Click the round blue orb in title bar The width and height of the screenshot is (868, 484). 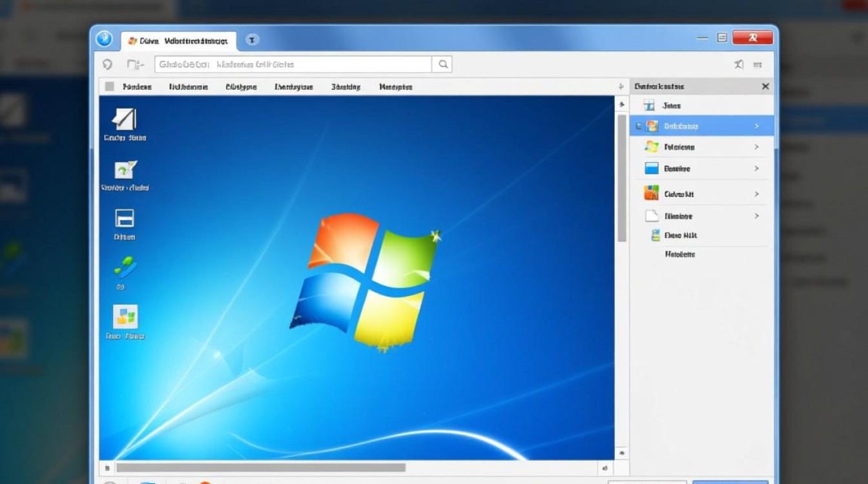(x=104, y=39)
